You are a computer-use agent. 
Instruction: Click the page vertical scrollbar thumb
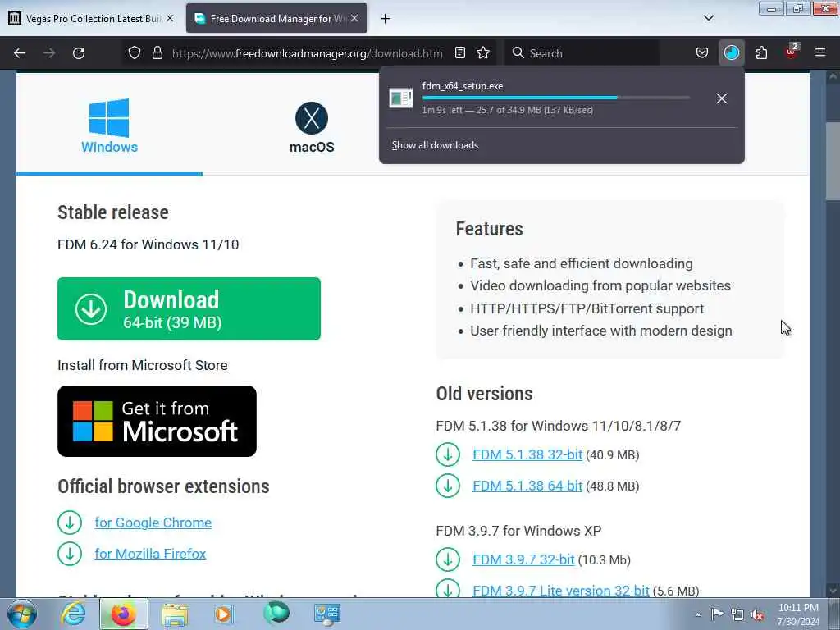(833, 161)
